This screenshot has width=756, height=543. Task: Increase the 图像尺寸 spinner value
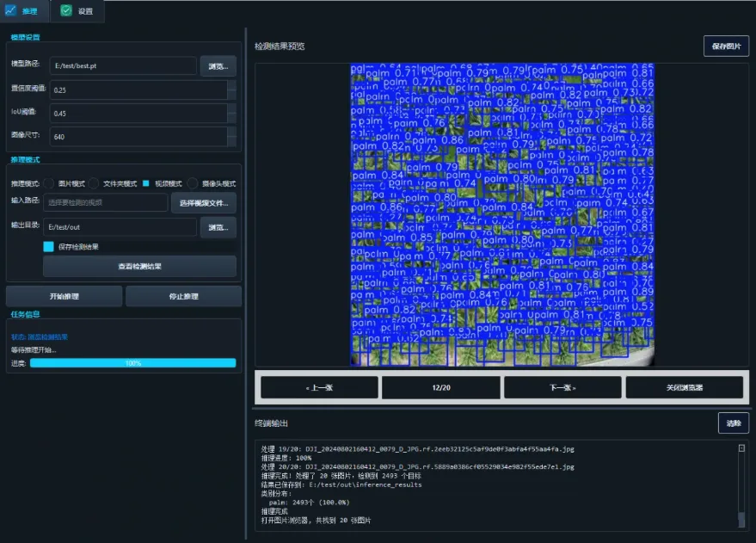coord(232,131)
